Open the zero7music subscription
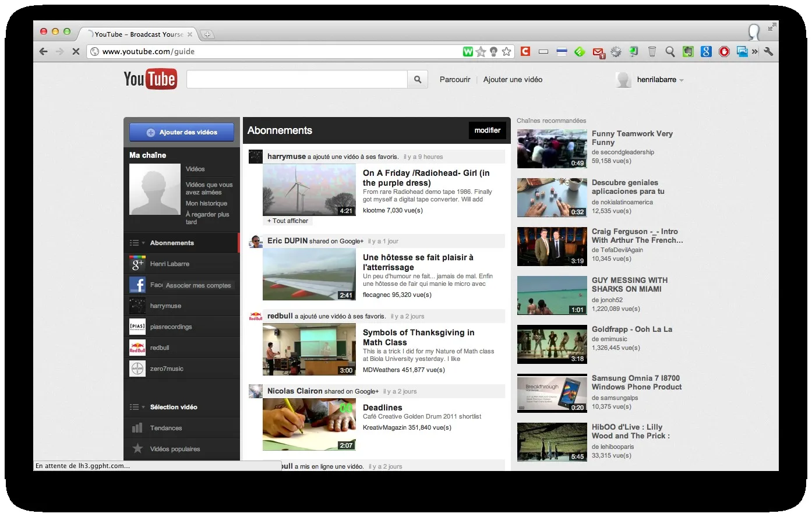 point(182,369)
